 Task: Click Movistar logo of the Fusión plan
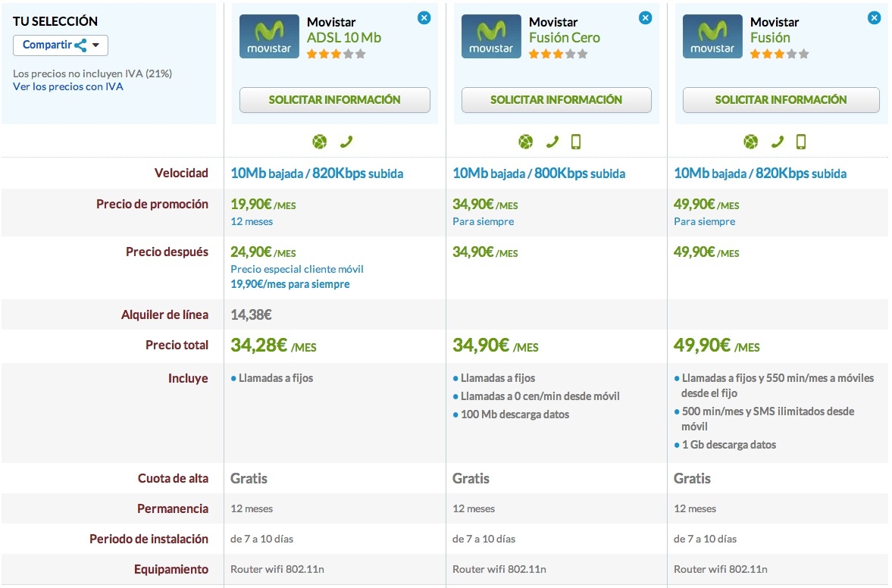click(x=712, y=36)
